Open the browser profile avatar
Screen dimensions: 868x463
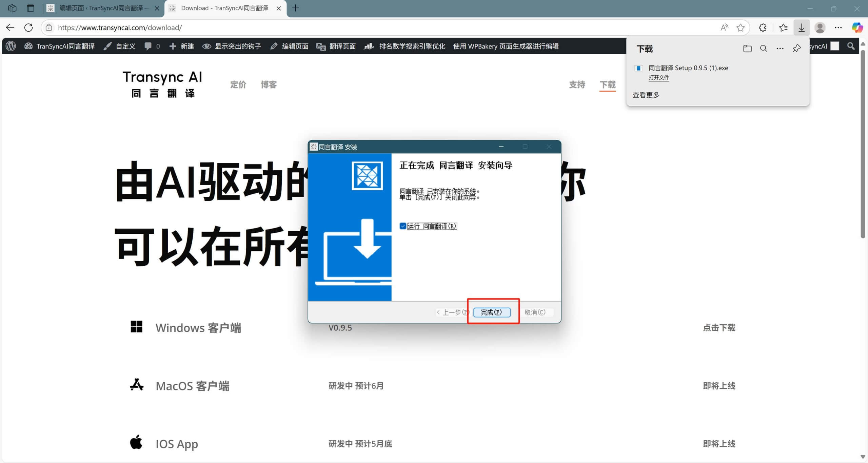pyautogui.click(x=820, y=27)
